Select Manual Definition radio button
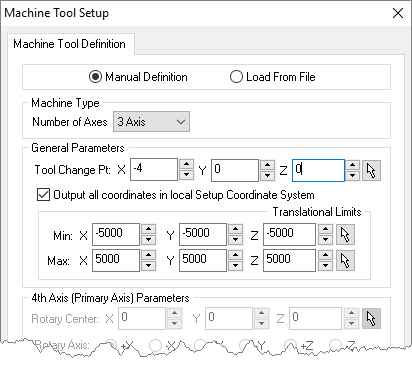 click(95, 77)
